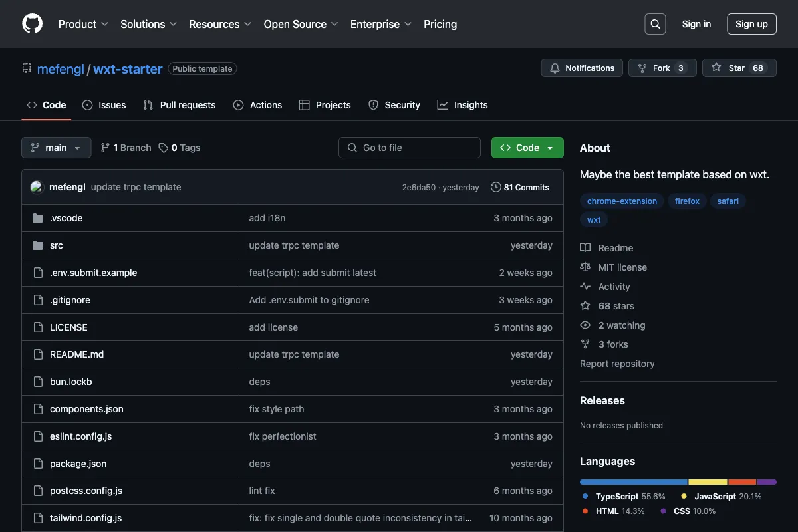Click the tag icon beside 0 Tags
Viewport: 798px width, 532px height.
point(164,148)
